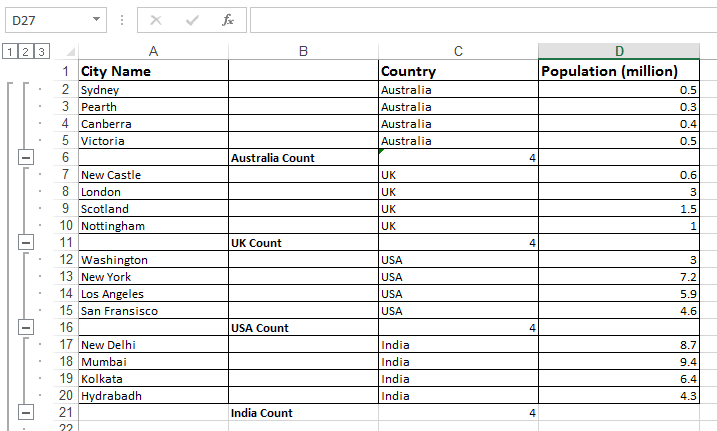This screenshot has height=431, width=717.
Task: Click the Insert Function fx icon
Action: click(228, 20)
